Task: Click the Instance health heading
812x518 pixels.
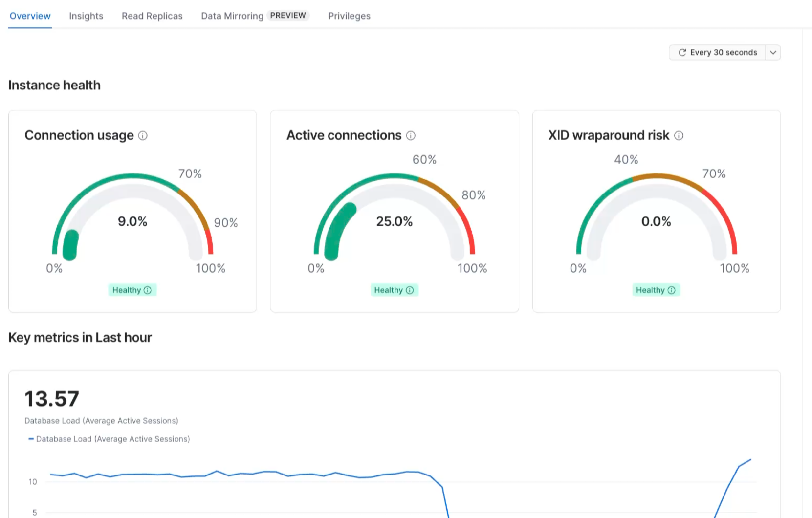Action: click(x=54, y=85)
